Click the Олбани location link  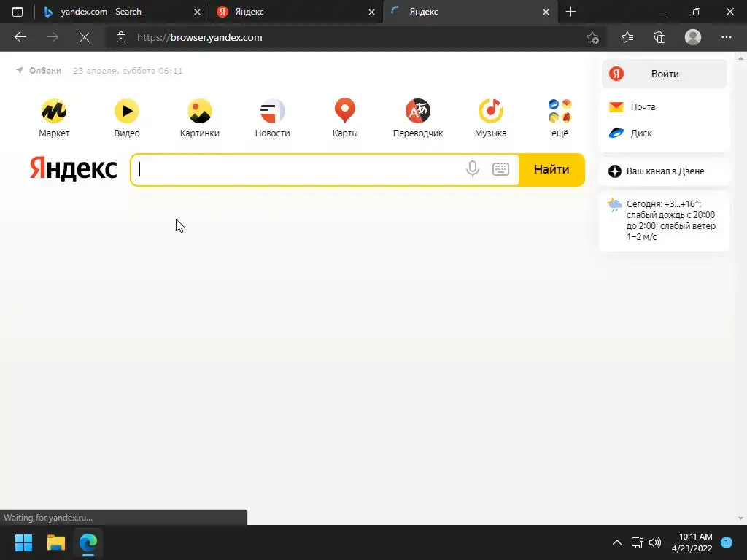click(39, 71)
